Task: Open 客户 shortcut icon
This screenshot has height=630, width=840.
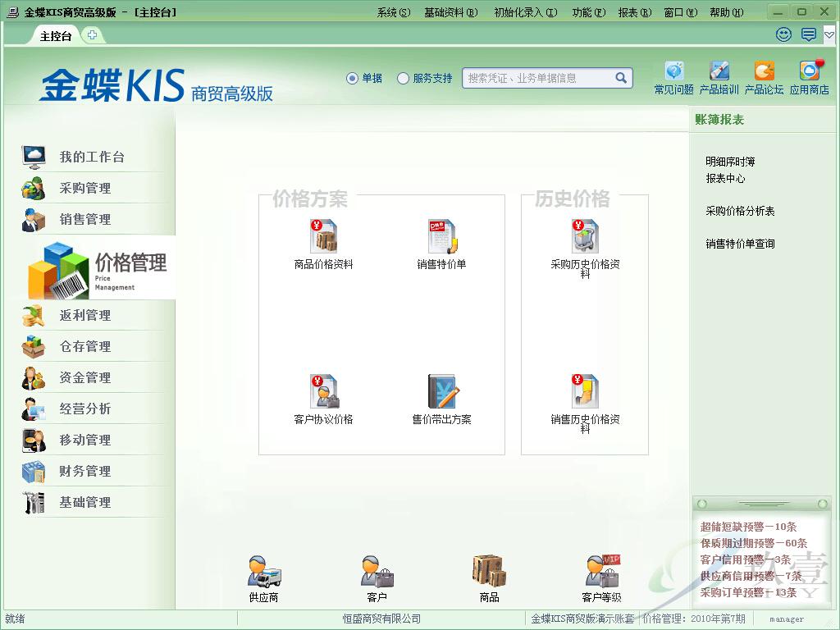Action: click(377, 572)
